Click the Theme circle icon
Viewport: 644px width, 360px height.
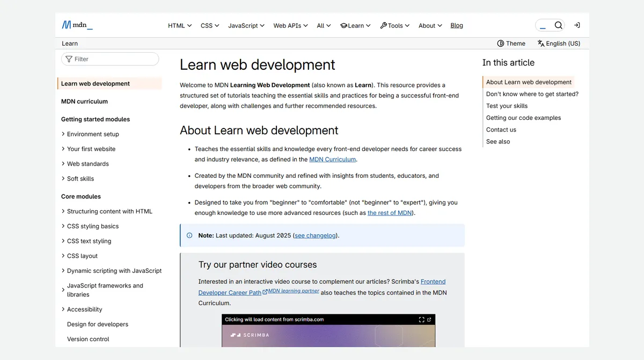pos(501,44)
